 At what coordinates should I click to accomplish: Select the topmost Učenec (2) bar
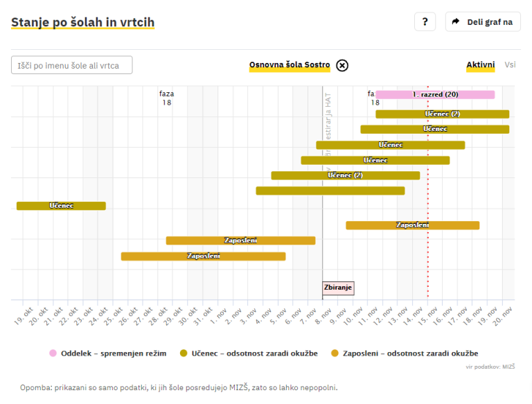click(442, 114)
